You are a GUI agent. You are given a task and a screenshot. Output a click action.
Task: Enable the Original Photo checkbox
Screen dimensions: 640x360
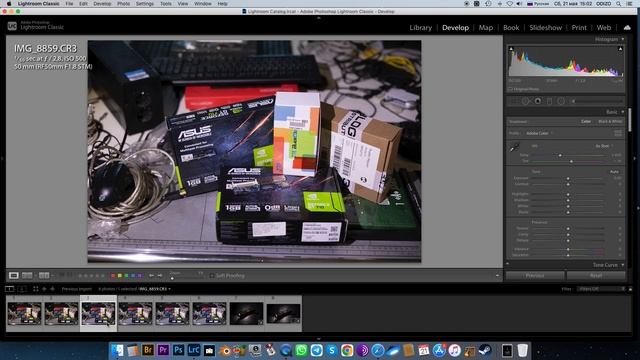coord(510,89)
